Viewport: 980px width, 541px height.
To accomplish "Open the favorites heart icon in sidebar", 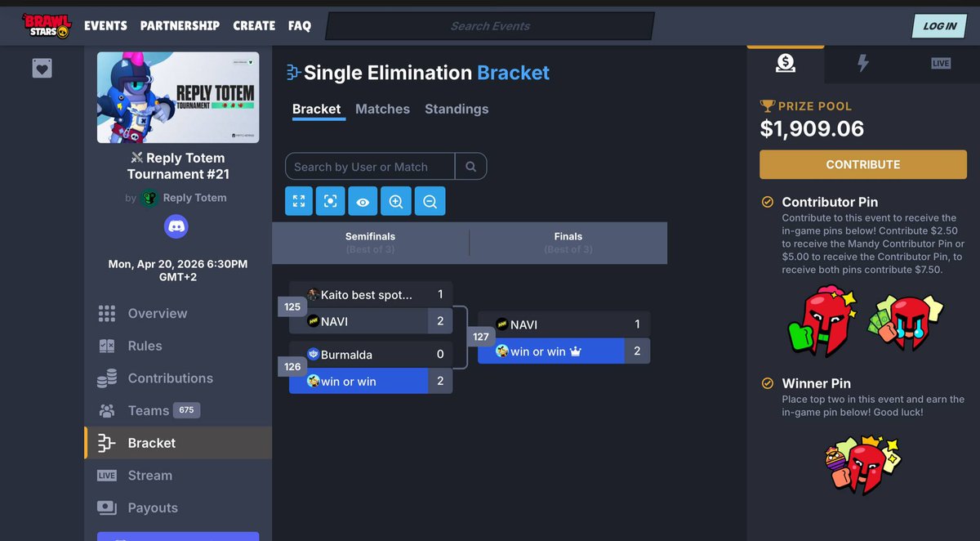I will pyautogui.click(x=42, y=69).
